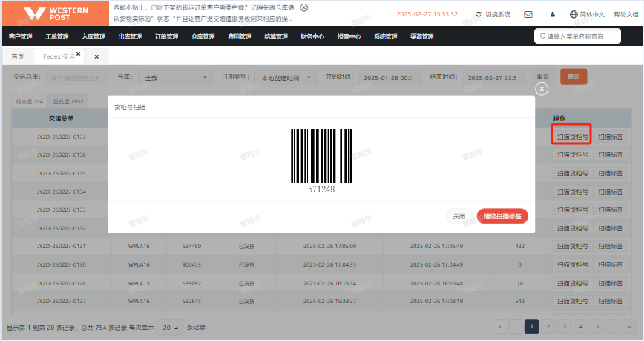This screenshot has height=341, width=644.
Task: Click the 继续扫描标签 button
Action: point(502,216)
